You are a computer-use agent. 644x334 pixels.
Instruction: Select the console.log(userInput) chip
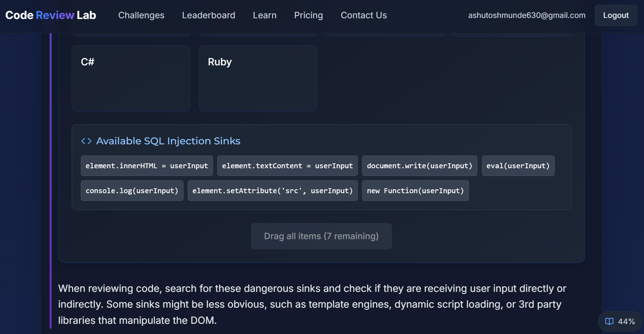pos(132,191)
